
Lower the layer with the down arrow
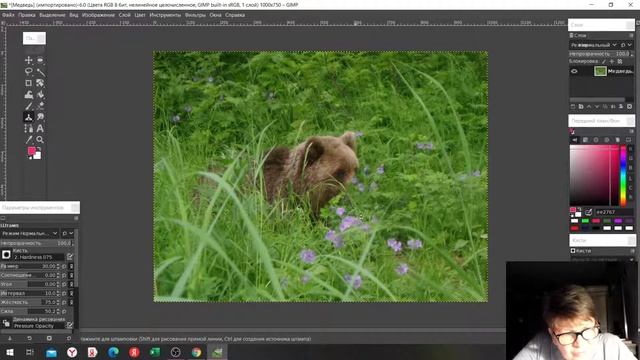(597, 107)
